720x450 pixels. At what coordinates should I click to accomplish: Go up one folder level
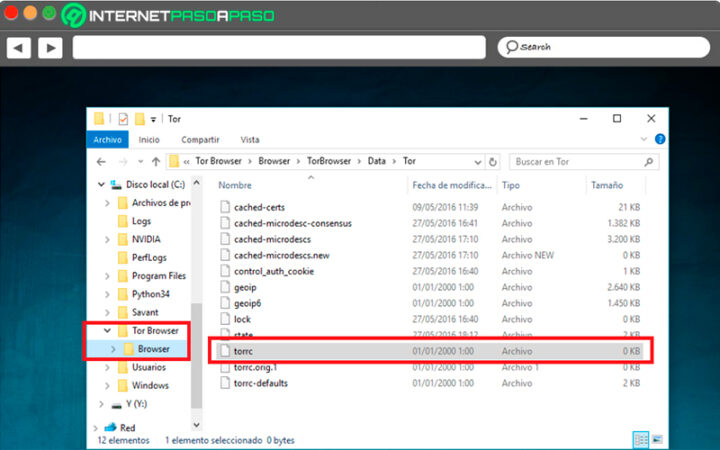tap(156, 162)
